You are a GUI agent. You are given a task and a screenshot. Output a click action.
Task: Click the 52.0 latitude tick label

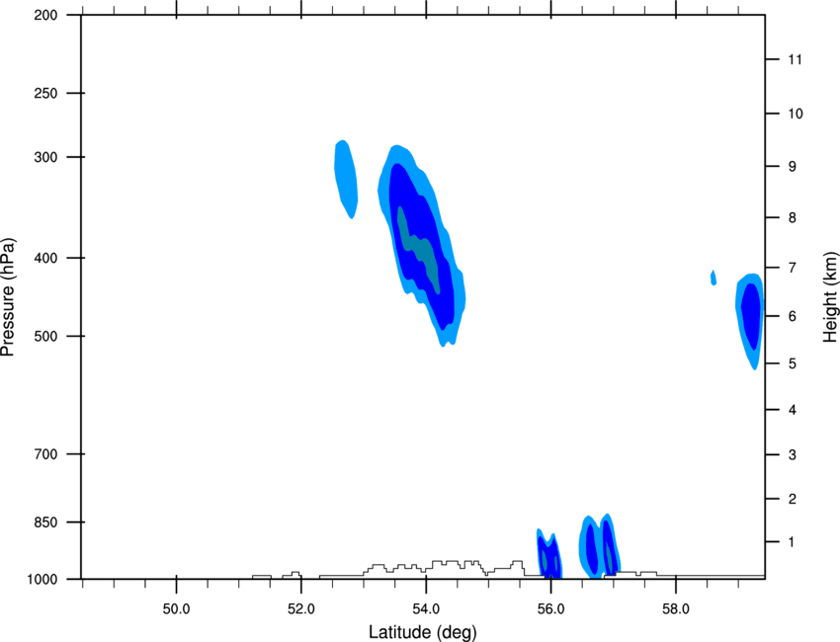[301, 609]
